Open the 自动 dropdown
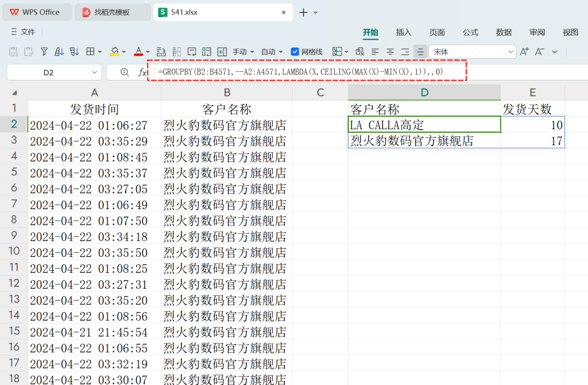Image resolution: width=588 pixels, height=385 pixels. (x=272, y=52)
